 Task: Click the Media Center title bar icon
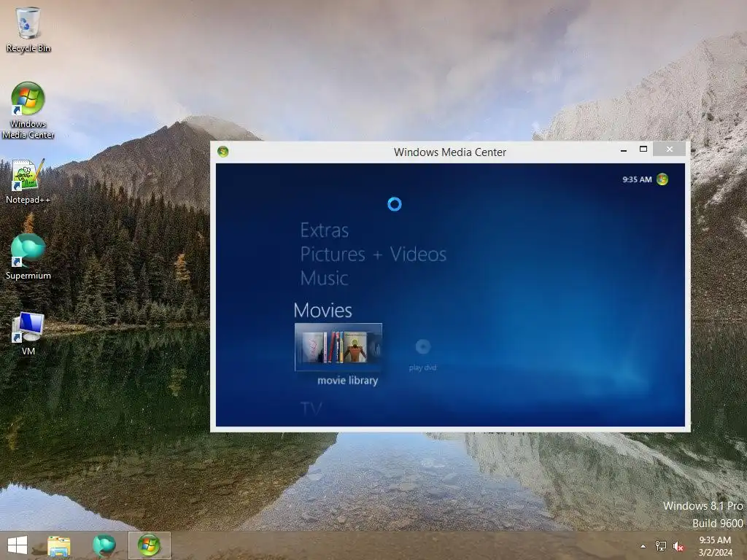(x=223, y=152)
